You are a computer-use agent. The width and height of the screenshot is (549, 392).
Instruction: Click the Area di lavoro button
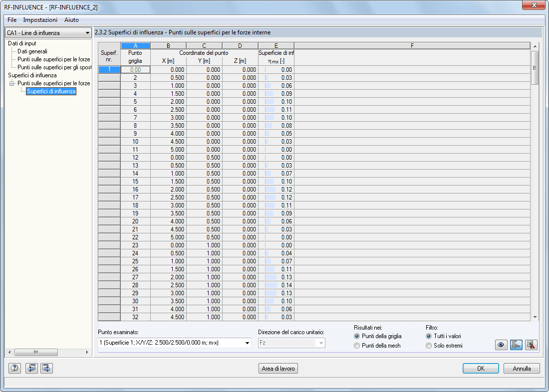(x=278, y=368)
